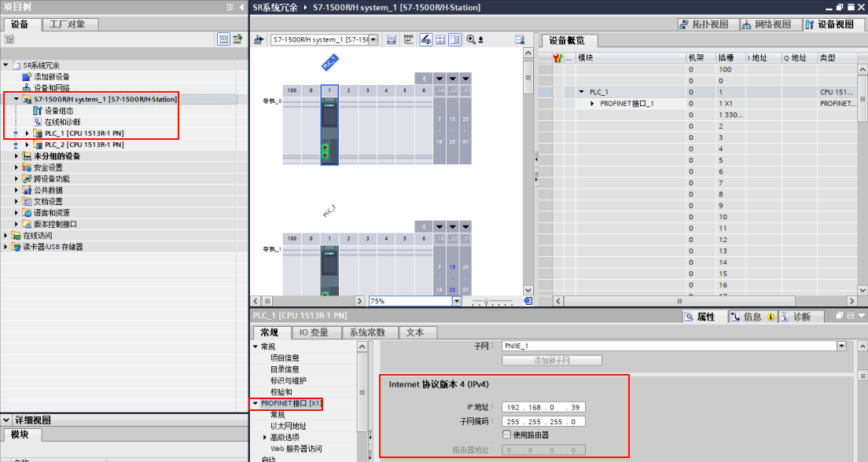
Task: Collapse the project tree panel with the left arrow
Action: [x=241, y=7]
